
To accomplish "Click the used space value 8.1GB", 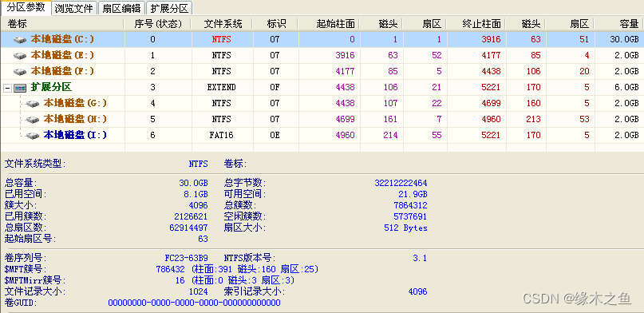I will [196, 194].
